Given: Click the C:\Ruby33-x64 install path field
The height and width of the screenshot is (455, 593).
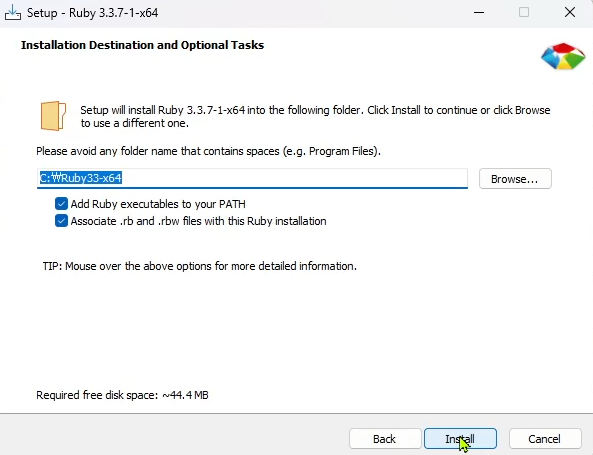Looking at the screenshot, I should (x=252, y=178).
